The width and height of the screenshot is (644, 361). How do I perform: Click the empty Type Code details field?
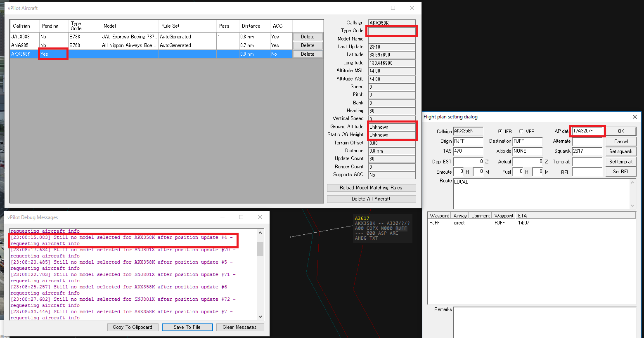click(x=392, y=31)
